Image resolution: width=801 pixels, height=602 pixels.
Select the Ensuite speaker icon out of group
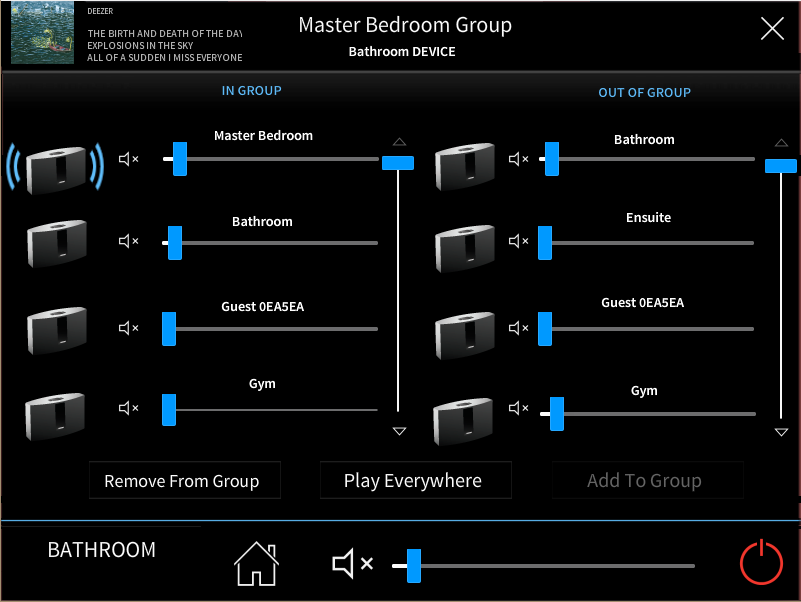point(465,246)
